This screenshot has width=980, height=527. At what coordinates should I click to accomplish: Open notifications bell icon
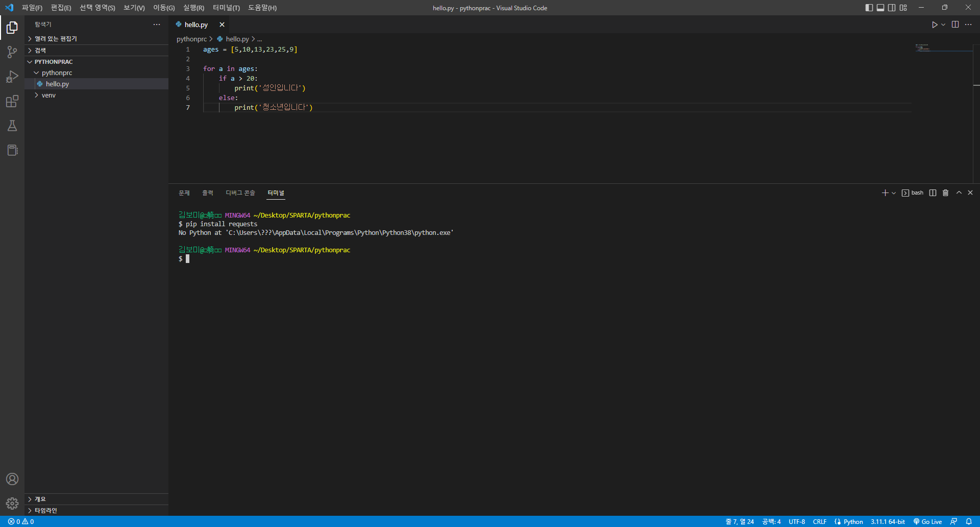pyautogui.click(x=969, y=521)
